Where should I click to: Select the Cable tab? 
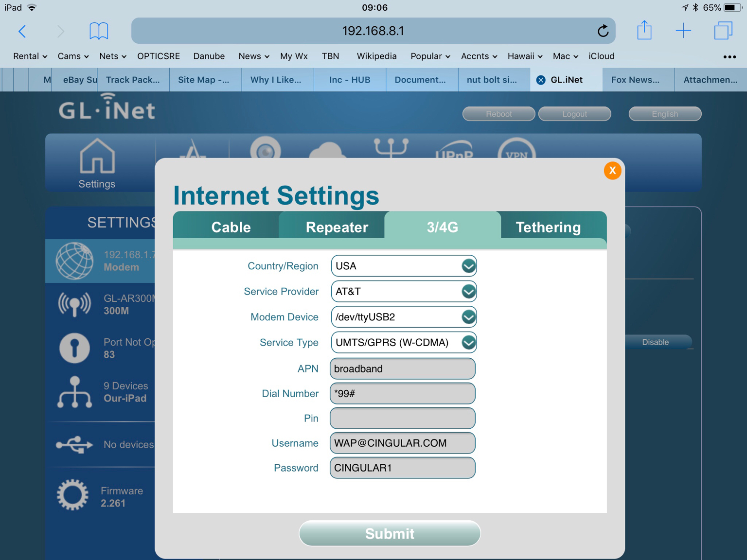(231, 227)
